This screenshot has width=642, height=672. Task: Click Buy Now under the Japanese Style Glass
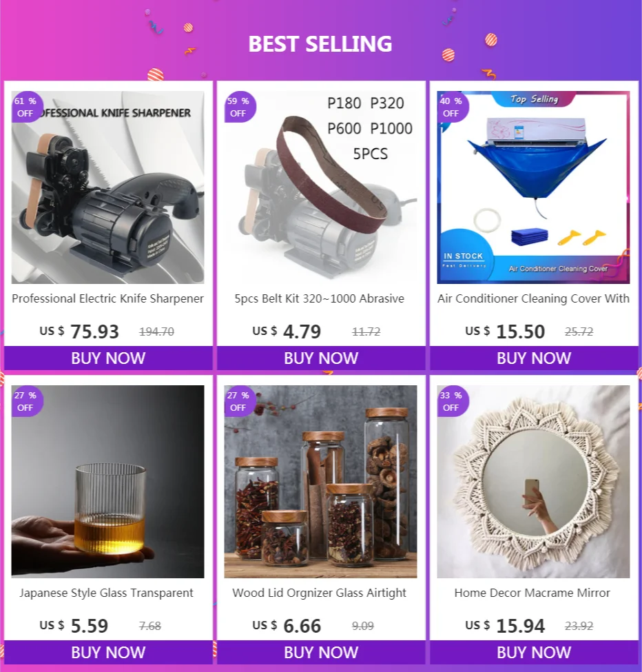tap(108, 652)
